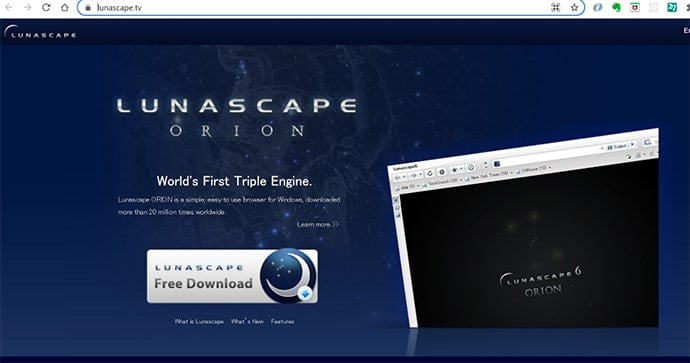690x363 pixels.
Task: Open the green Evernote elephant extension
Action: [616, 7]
